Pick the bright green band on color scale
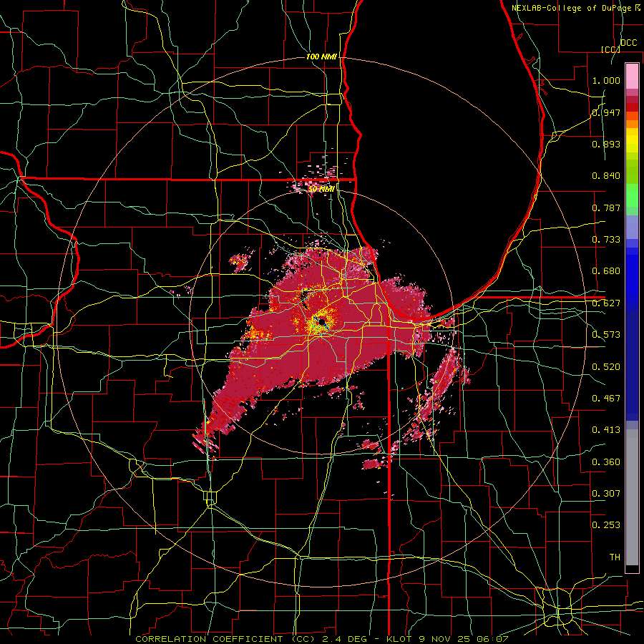644x644 pixels. click(632, 195)
